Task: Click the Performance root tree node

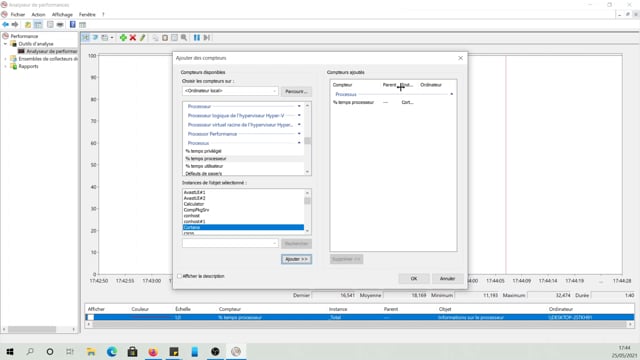Action: tap(24, 36)
